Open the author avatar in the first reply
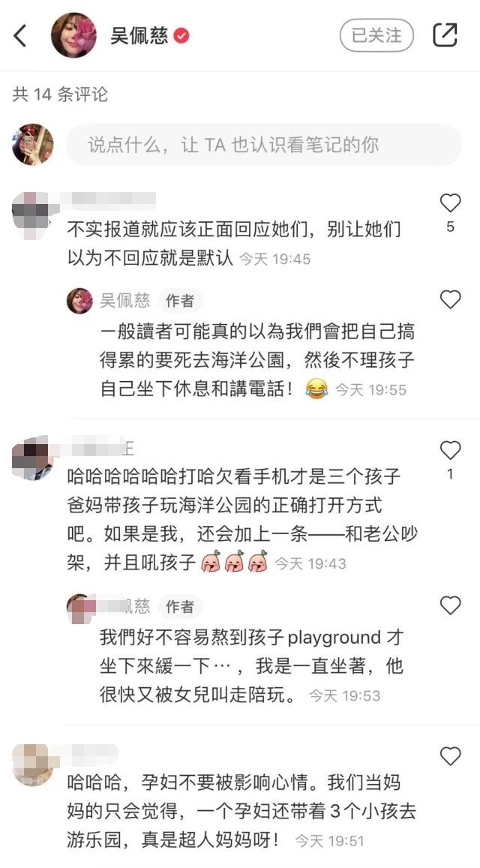Image resolution: width=480 pixels, height=868 pixels. click(x=79, y=301)
